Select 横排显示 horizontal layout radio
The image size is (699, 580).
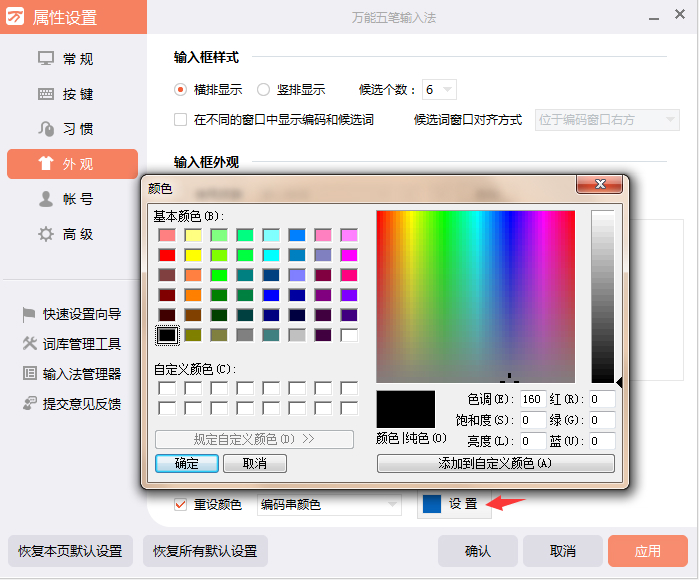pyautogui.click(x=180, y=90)
